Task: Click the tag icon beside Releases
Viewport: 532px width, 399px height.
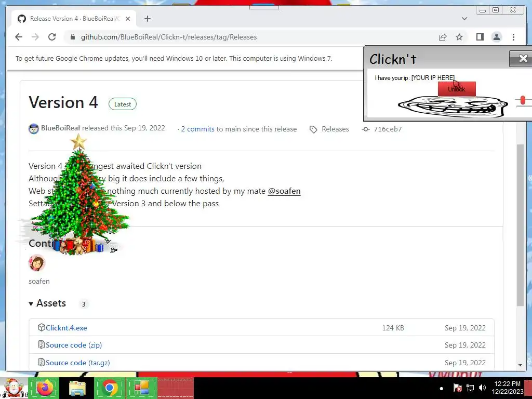Action: pyautogui.click(x=313, y=129)
